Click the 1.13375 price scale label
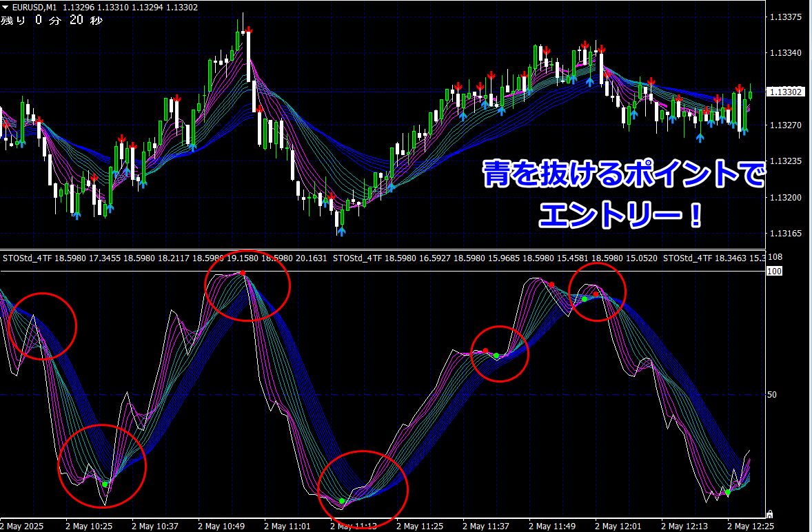Screen dimensions: 812x532 coord(786,17)
